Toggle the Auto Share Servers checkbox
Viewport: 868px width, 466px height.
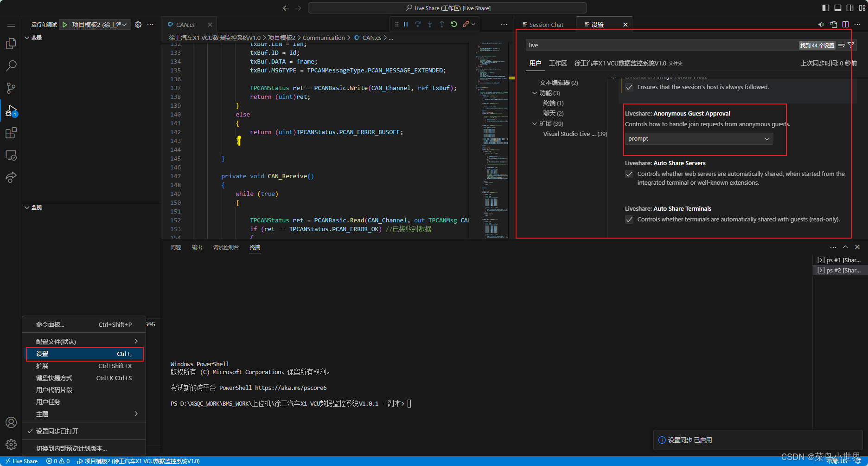(629, 174)
